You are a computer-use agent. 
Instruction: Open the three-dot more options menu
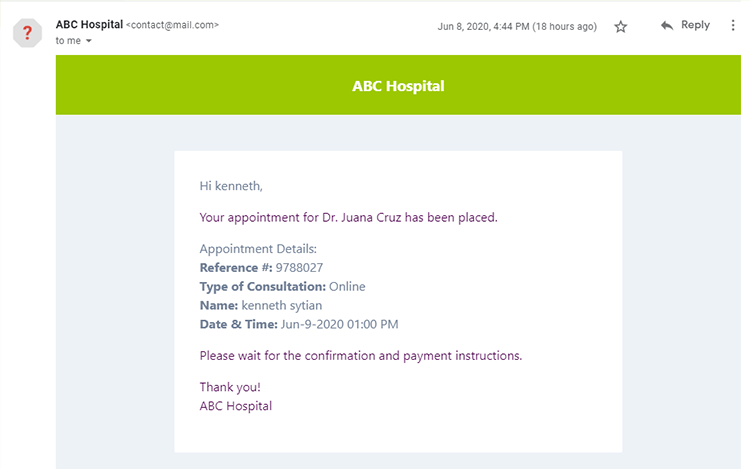[x=733, y=26]
